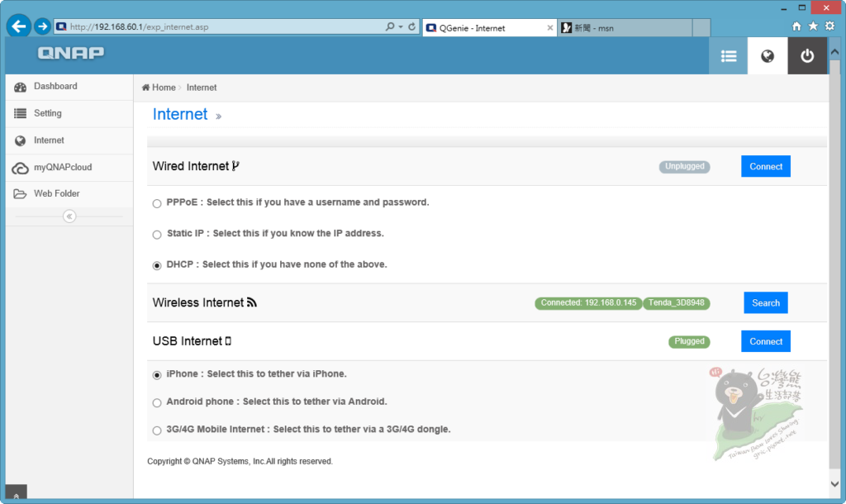Select the Static IP radio option
Image resolution: width=846 pixels, height=504 pixels.
(157, 235)
